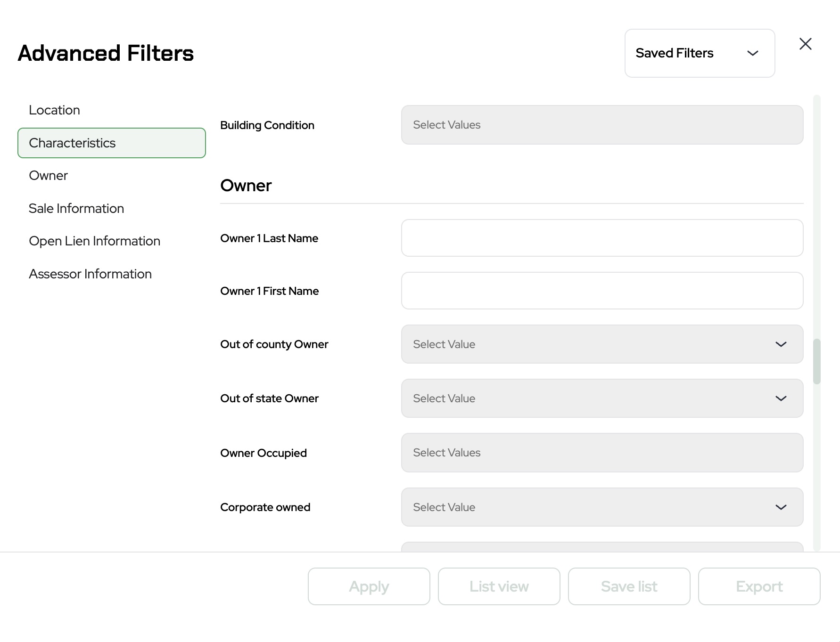Image resolution: width=840 pixels, height=642 pixels.
Task: Switch to Sale Information filters
Action: coord(76,209)
